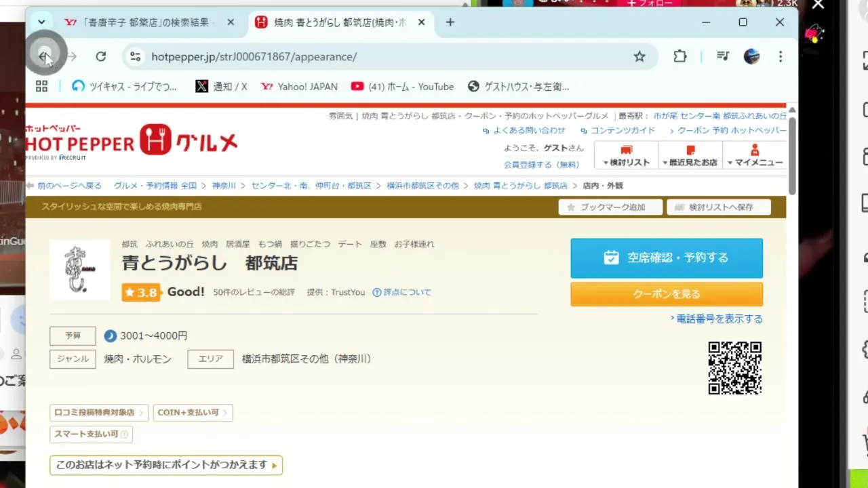Click グルメ・予約情報 全国 breadcrumb
This screenshot has width=868, height=488.
tap(155, 185)
